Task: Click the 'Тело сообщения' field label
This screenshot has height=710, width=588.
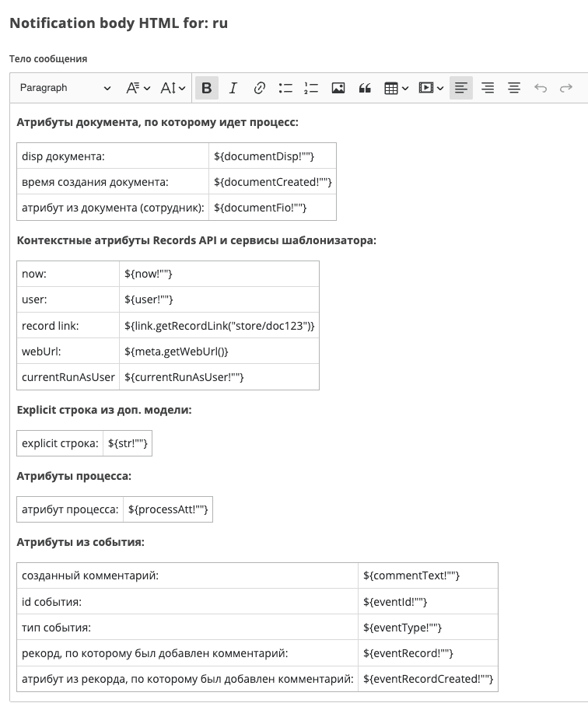Action: coord(48,59)
